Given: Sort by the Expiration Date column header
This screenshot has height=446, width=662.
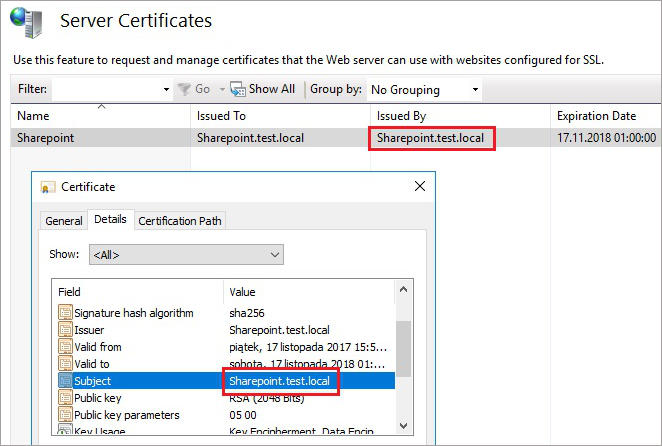Looking at the screenshot, I should tap(606, 116).
